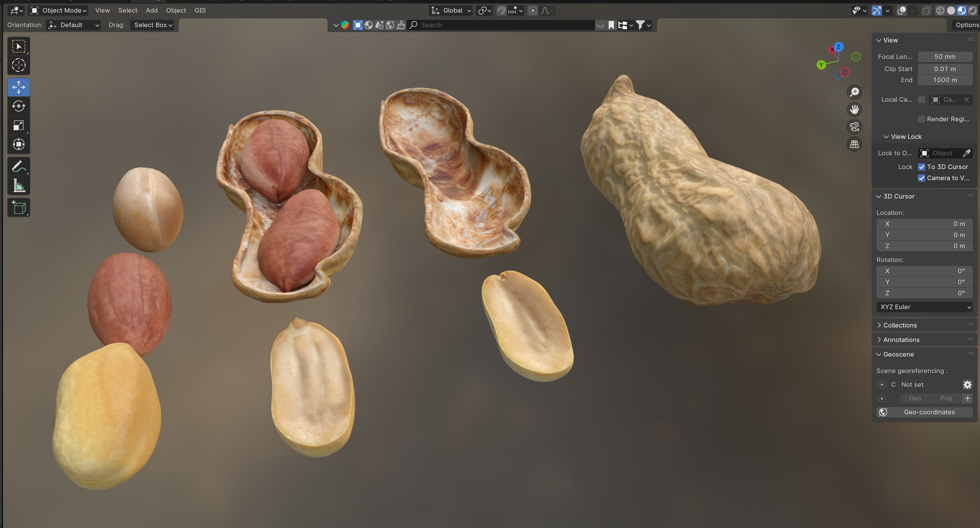This screenshot has height=528, width=980.
Task: Click the Focal Length 50 mm field
Action: pos(945,57)
